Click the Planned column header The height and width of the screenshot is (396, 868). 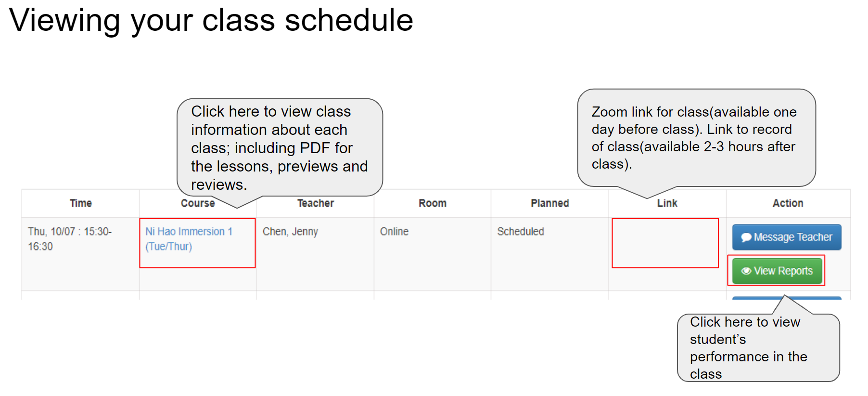pos(549,203)
